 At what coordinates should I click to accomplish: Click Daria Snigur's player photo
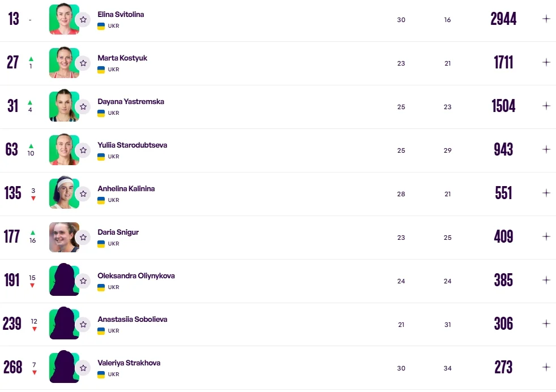63,236
